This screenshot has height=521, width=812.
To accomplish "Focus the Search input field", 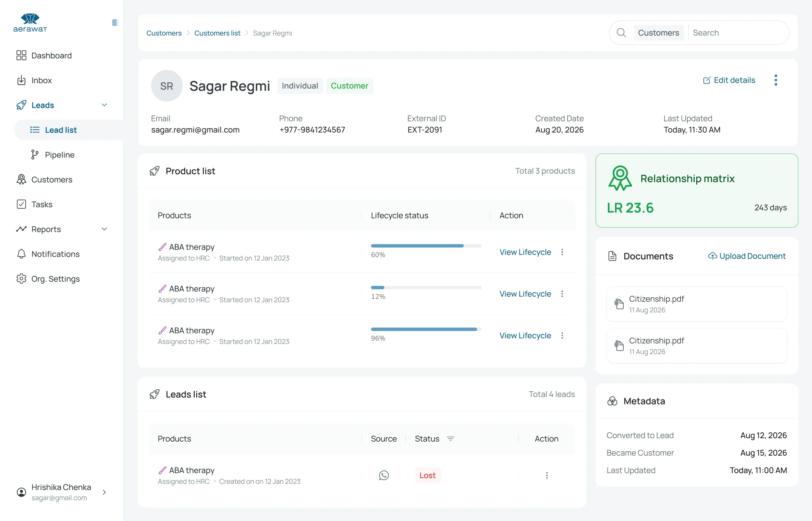I will (x=737, y=33).
